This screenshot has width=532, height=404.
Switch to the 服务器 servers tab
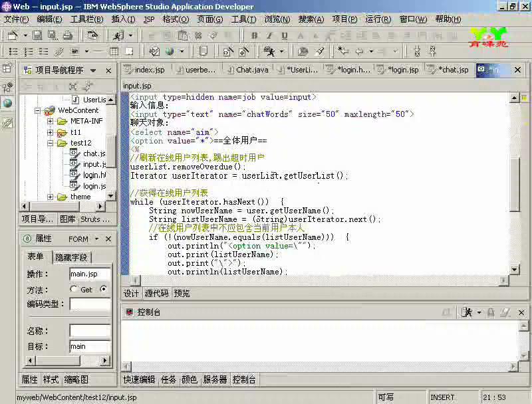(215, 379)
